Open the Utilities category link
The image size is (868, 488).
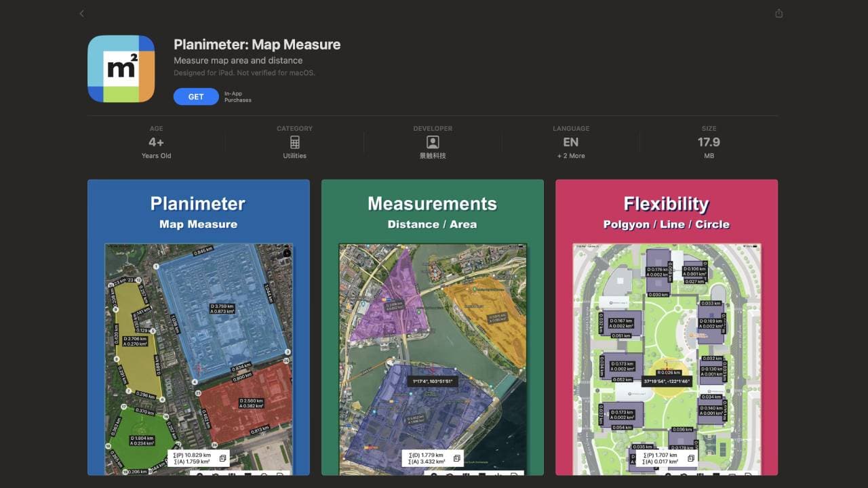coord(294,156)
